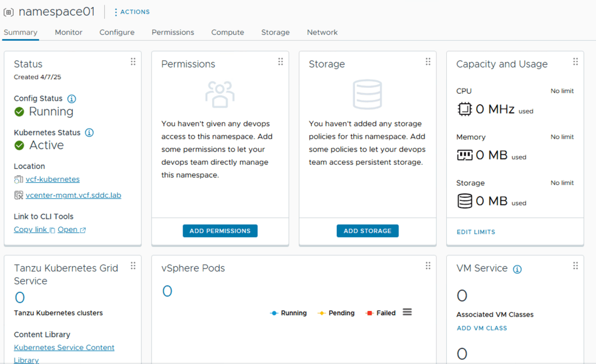Click the Capacity and Usage drag handle
The width and height of the screenshot is (596, 364).
click(x=575, y=62)
